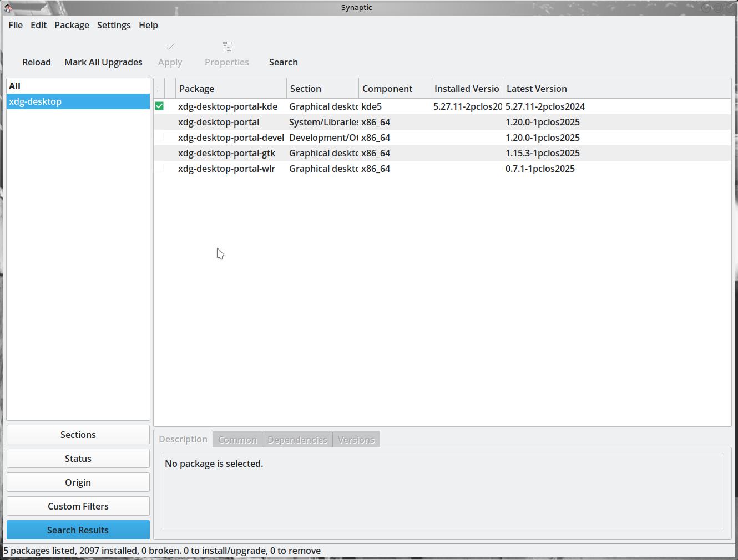738x560 pixels.
Task: Click 'No package is selected.' description text
Action: coord(214,464)
